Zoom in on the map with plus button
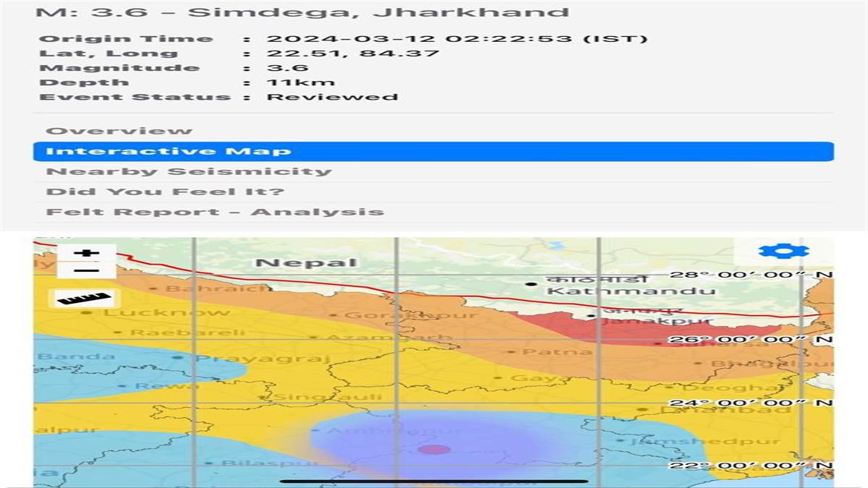This screenshot has width=868, height=488. pos(86,253)
